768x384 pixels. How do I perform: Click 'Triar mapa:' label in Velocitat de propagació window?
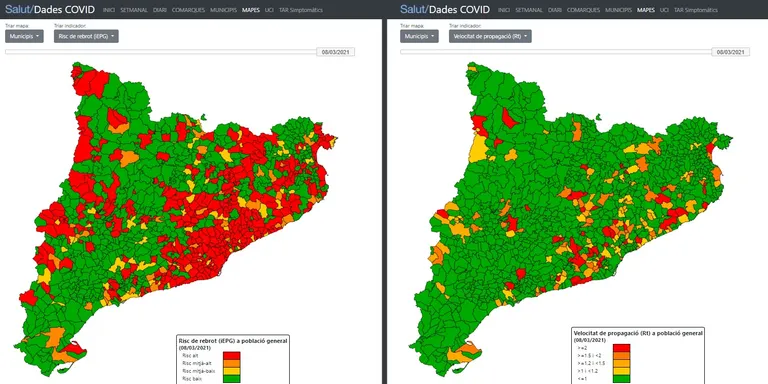point(411,25)
